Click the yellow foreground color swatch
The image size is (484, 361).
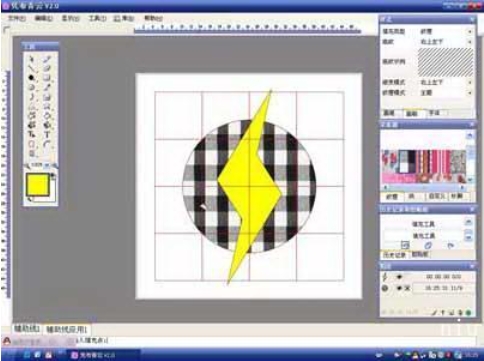pyautogui.click(x=37, y=185)
